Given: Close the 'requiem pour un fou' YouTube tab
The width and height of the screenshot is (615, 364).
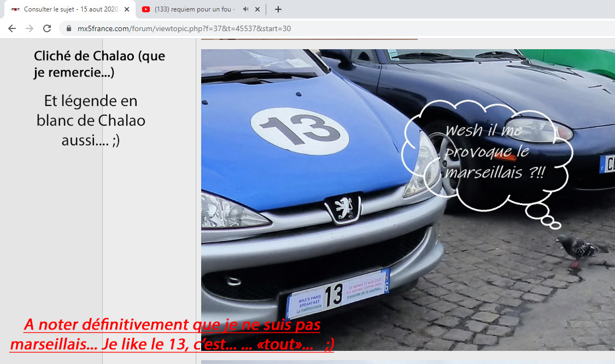Looking at the screenshot, I should [257, 9].
